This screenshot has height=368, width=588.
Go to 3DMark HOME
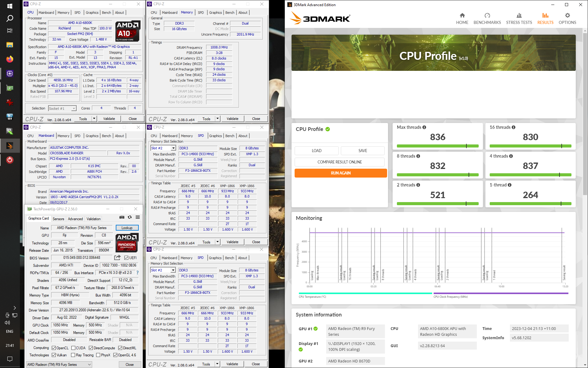[462, 19]
